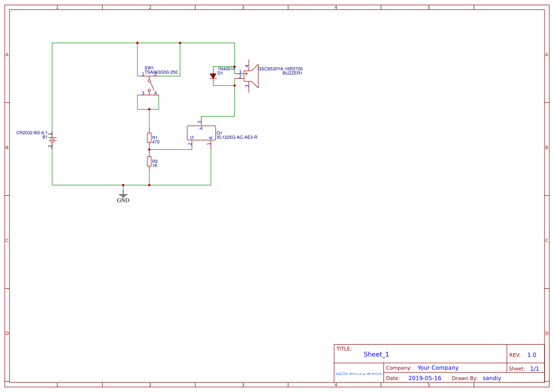554x392 pixels.
Task: Select the GND ground symbol
Action: [123, 194]
